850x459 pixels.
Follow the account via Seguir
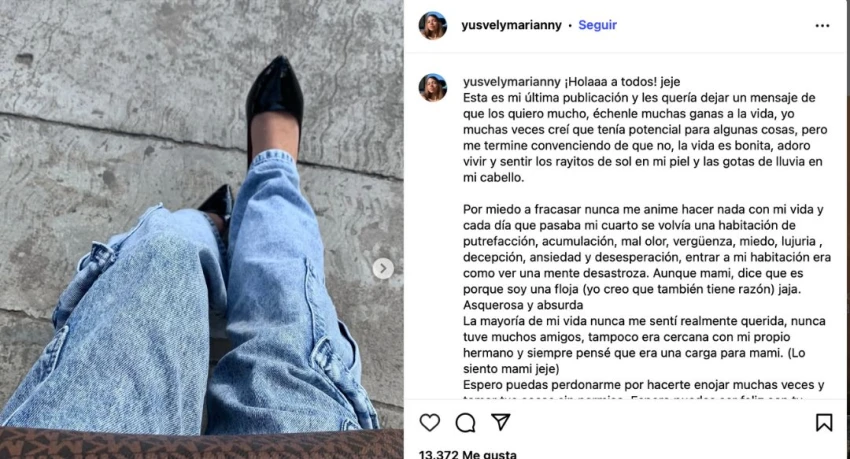click(x=597, y=25)
